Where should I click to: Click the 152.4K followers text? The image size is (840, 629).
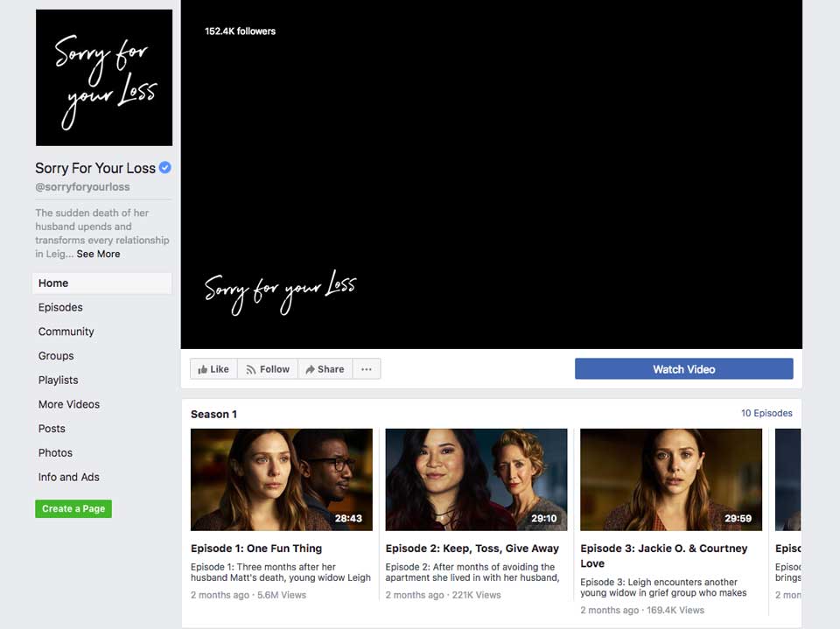pyautogui.click(x=240, y=31)
